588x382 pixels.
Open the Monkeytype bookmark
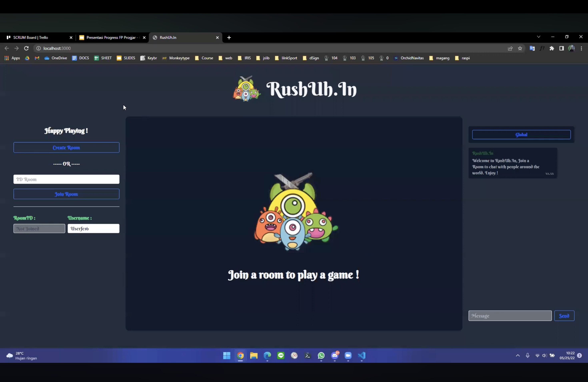click(176, 58)
